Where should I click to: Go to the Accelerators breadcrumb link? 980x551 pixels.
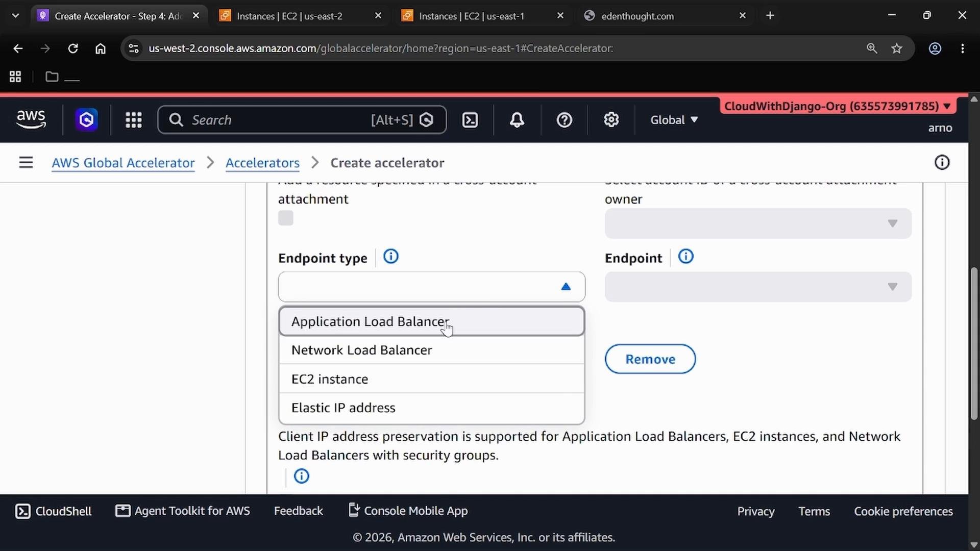(262, 163)
